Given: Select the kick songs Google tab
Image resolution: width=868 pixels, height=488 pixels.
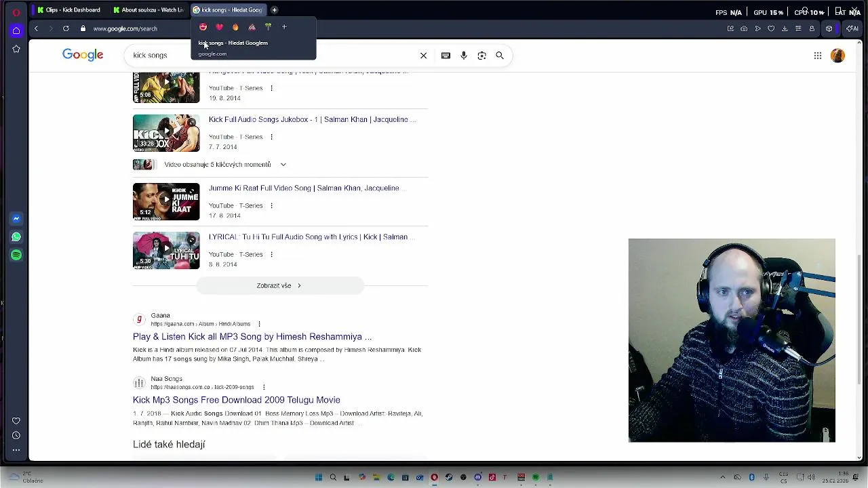Looking at the screenshot, I should 227,10.
